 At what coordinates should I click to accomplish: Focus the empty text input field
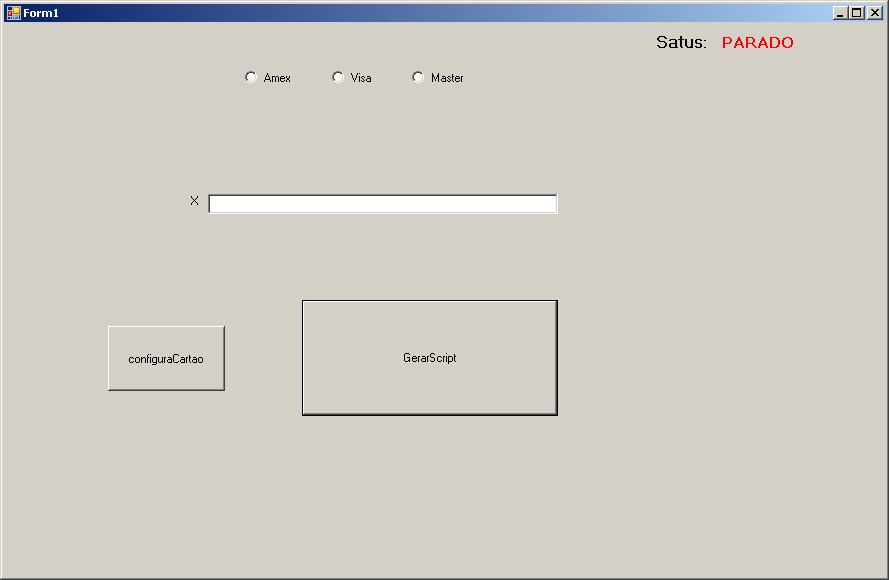tap(382, 204)
